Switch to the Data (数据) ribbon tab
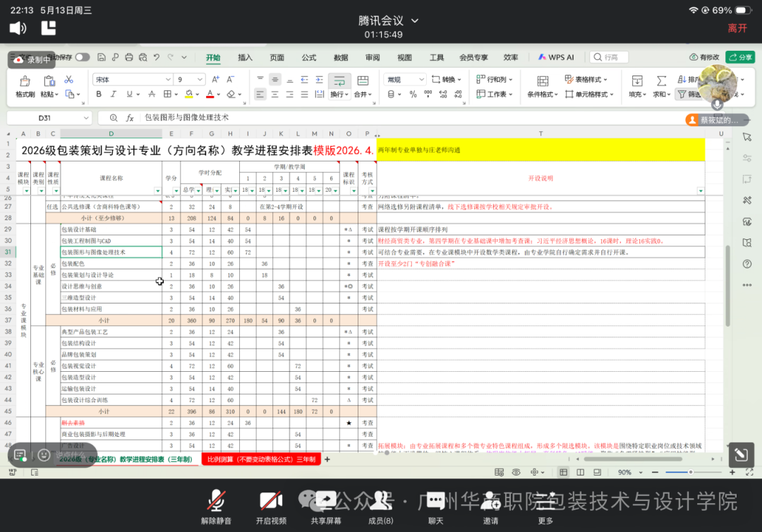 pyautogui.click(x=341, y=57)
